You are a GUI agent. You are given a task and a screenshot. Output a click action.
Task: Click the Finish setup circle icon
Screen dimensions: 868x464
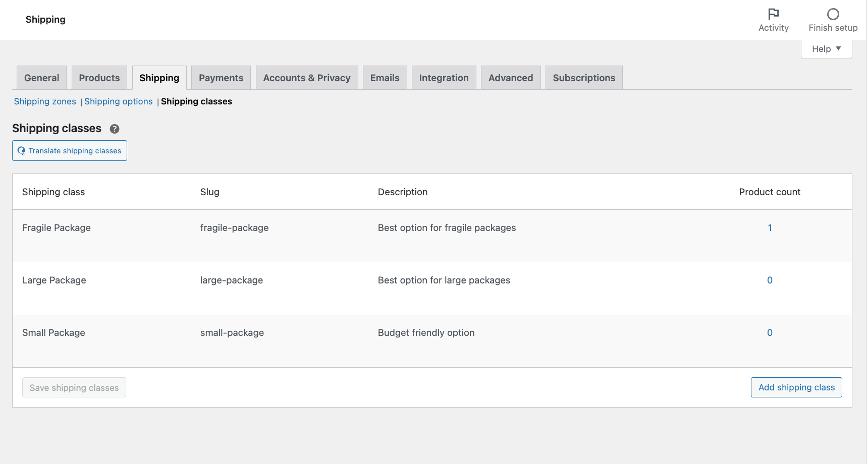(833, 14)
